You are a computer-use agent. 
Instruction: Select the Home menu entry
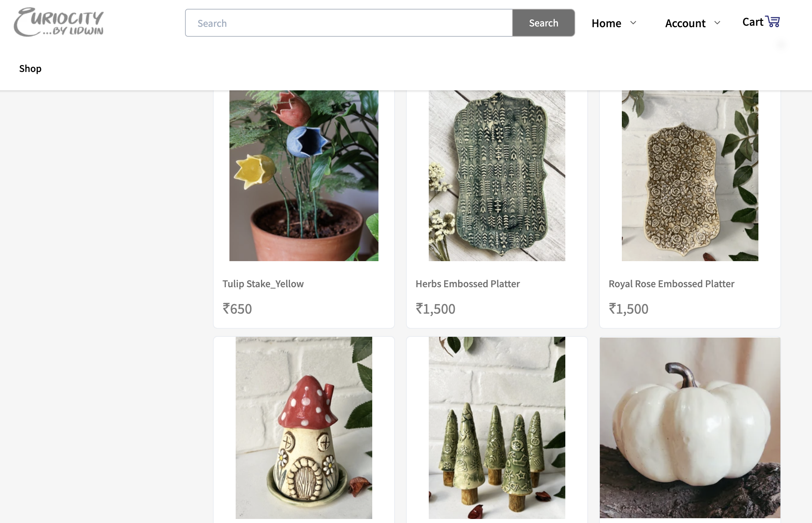606,23
